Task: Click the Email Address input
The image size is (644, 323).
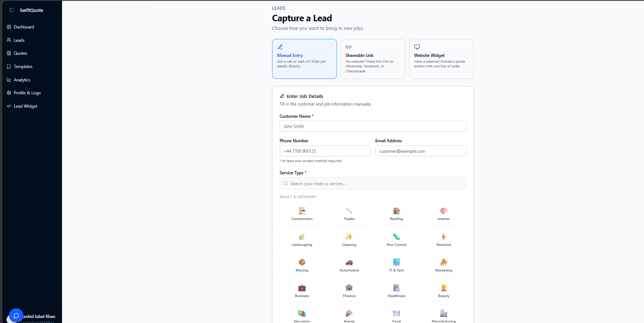Action: click(421, 151)
